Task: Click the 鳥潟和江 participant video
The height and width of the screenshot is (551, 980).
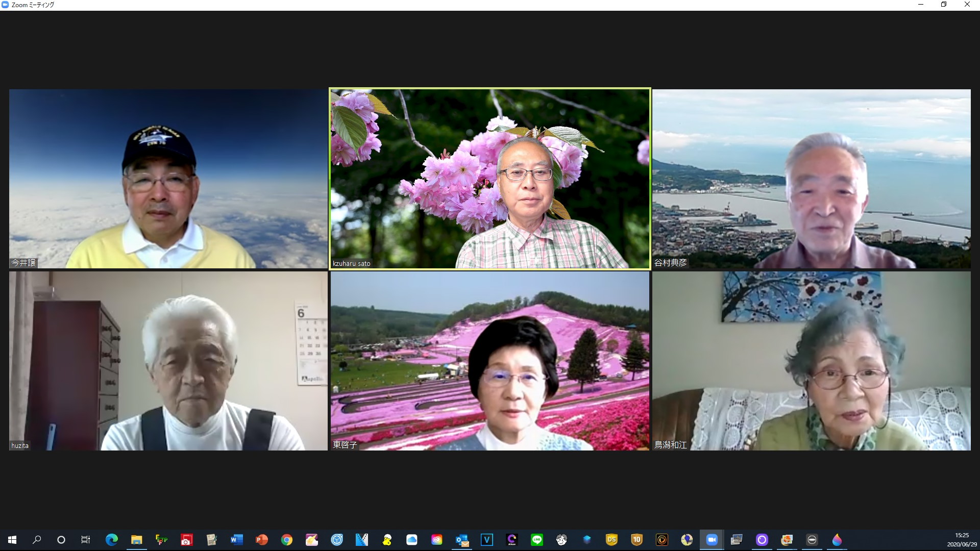Action: pos(812,361)
